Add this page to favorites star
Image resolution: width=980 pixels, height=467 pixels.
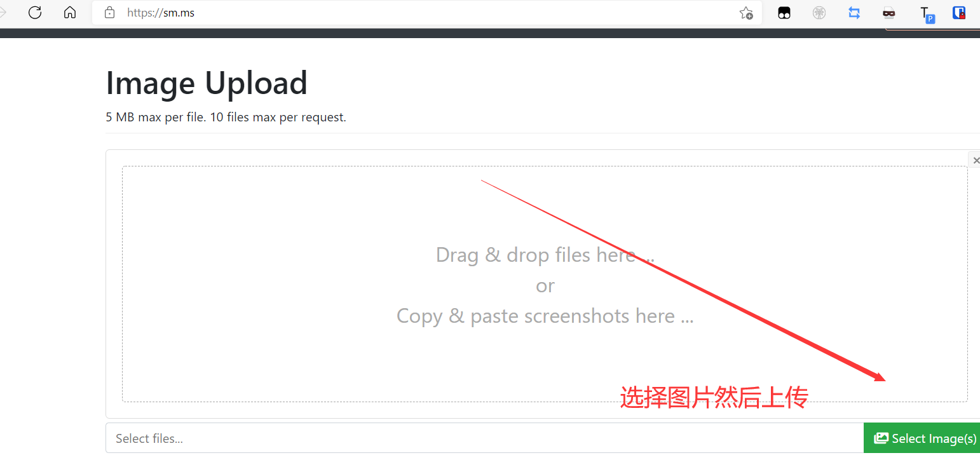click(x=746, y=13)
